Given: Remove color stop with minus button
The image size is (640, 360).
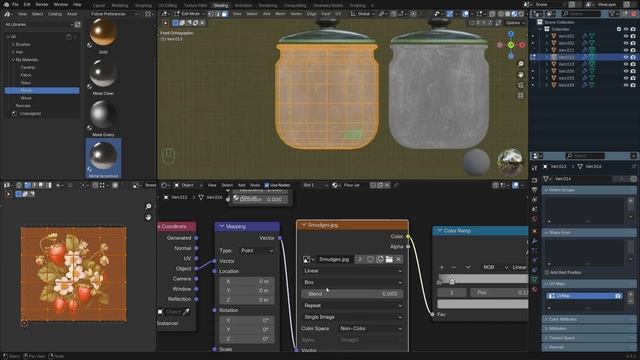Looking at the screenshot, I should [453, 267].
